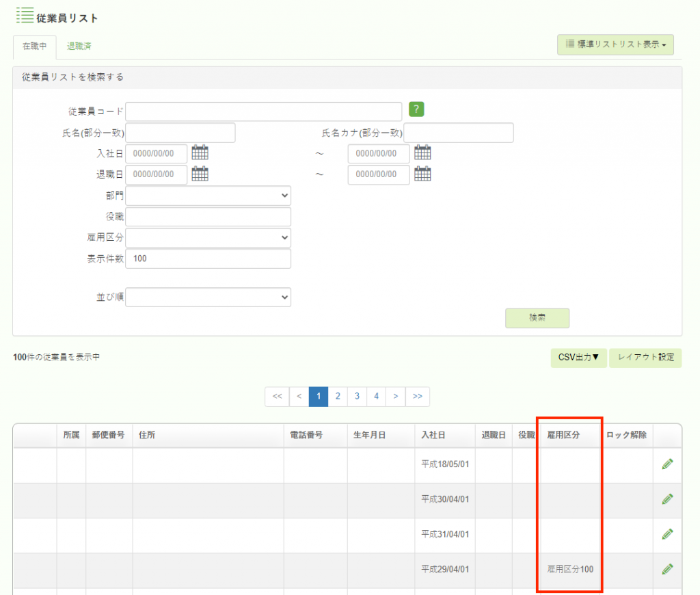Open the CSV出力 dropdown button
This screenshot has width=700, height=595.
[x=578, y=358]
